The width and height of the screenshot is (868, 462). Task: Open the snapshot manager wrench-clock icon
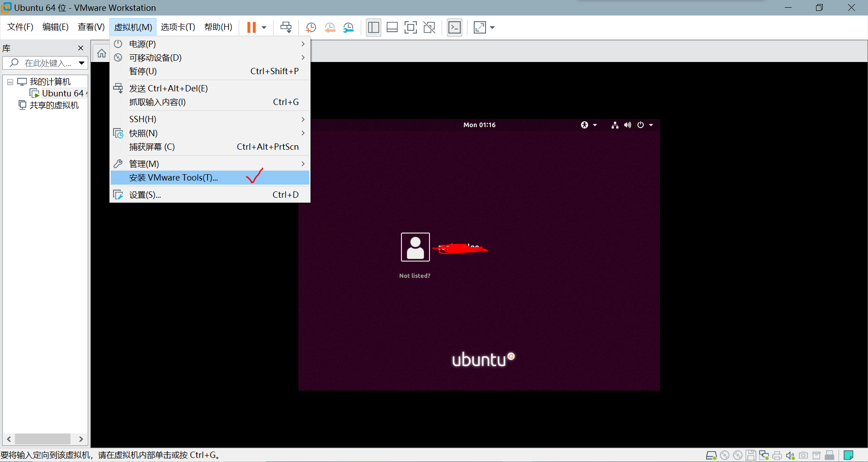pyautogui.click(x=348, y=28)
